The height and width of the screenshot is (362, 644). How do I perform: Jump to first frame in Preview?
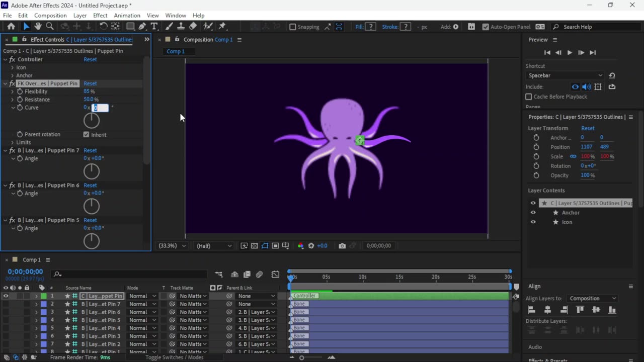tap(547, 52)
